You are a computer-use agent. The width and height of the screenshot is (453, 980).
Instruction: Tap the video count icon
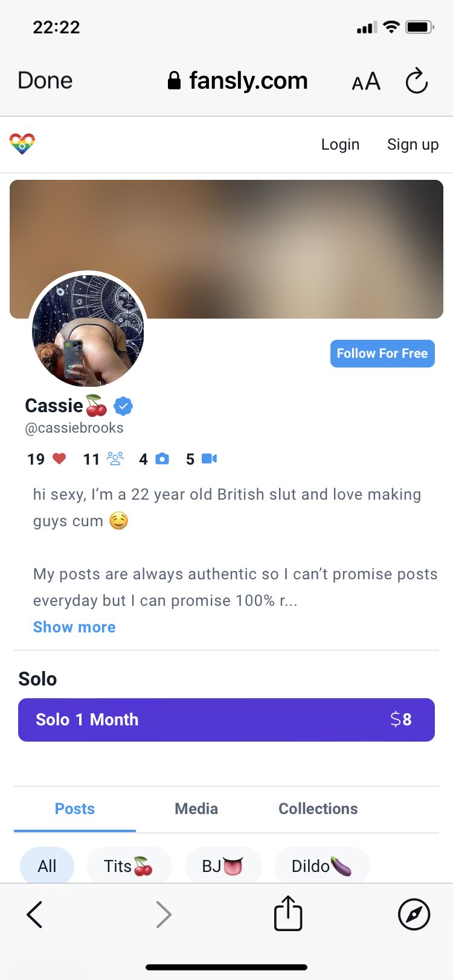[x=209, y=459]
